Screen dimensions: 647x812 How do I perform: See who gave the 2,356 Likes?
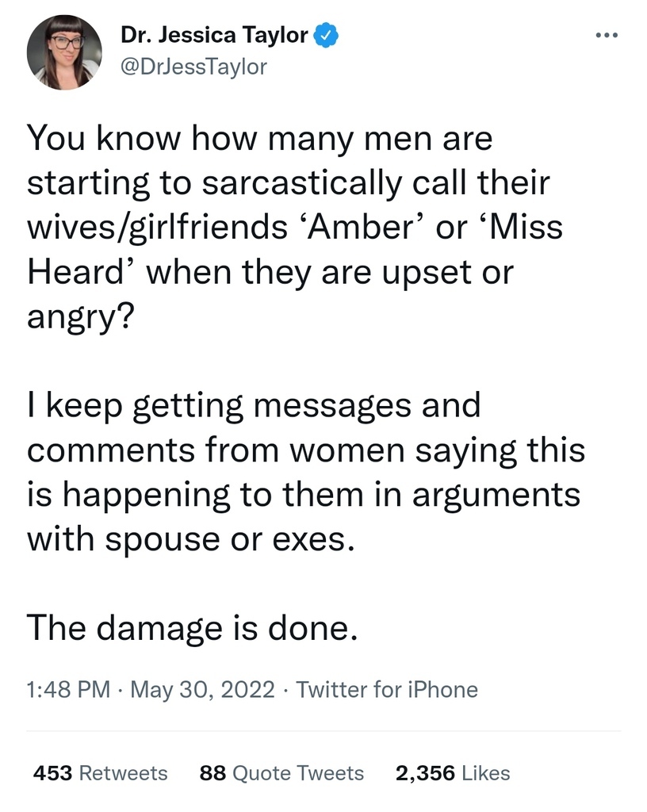point(453,773)
